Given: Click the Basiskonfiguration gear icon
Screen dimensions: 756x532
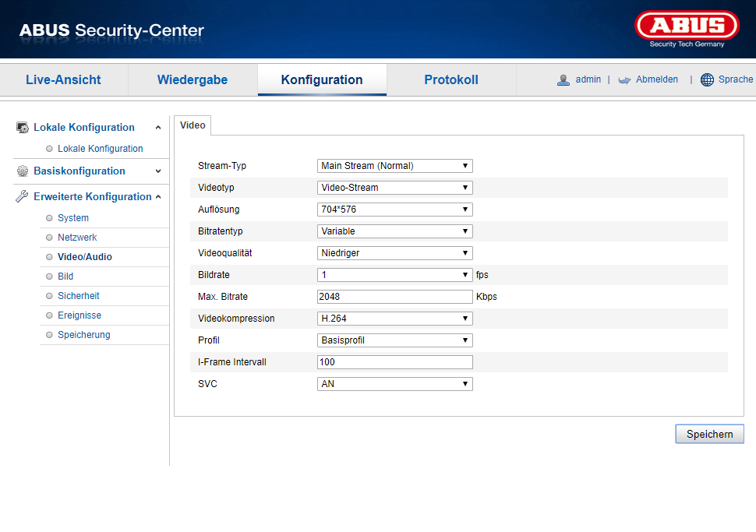Looking at the screenshot, I should point(22,171).
